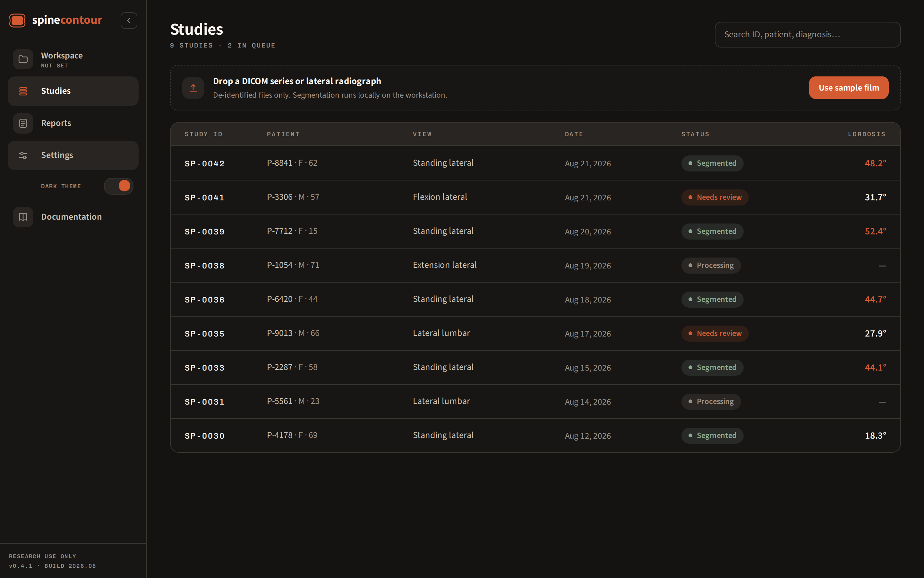Click the Extension lateral view cell

(444, 265)
